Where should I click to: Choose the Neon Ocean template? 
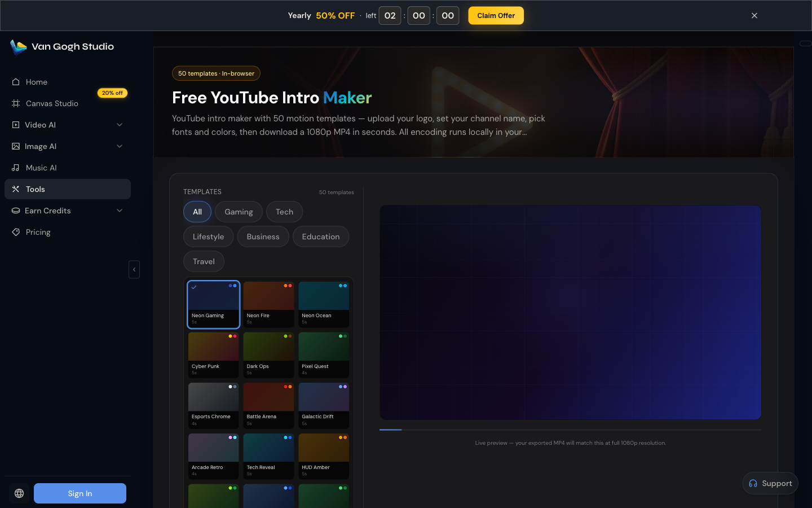pyautogui.click(x=324, y=304)
